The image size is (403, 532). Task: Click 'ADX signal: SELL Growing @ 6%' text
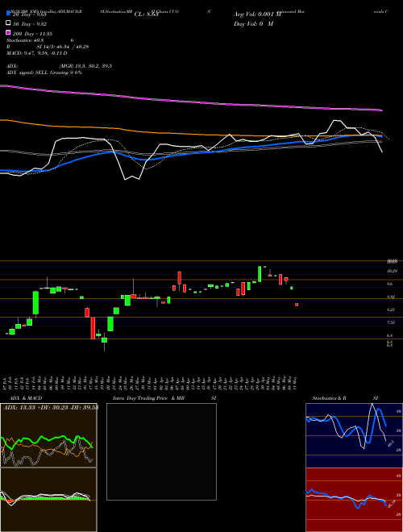click(44, 73)
